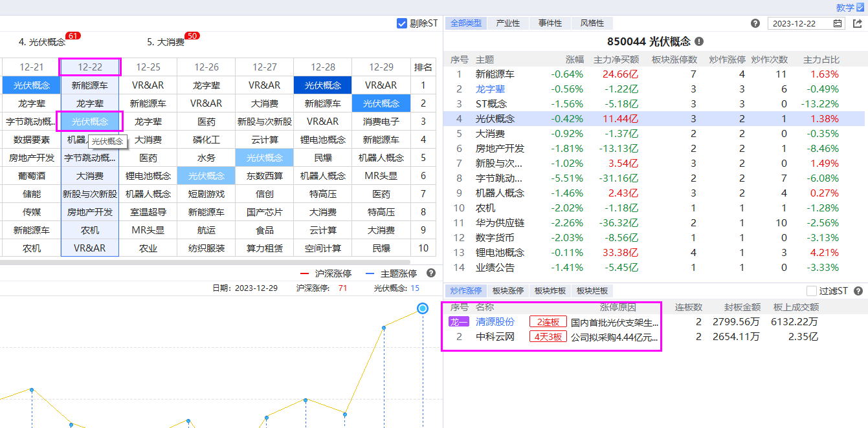Click the 室温超导 cell in the grid

[148, 212]
